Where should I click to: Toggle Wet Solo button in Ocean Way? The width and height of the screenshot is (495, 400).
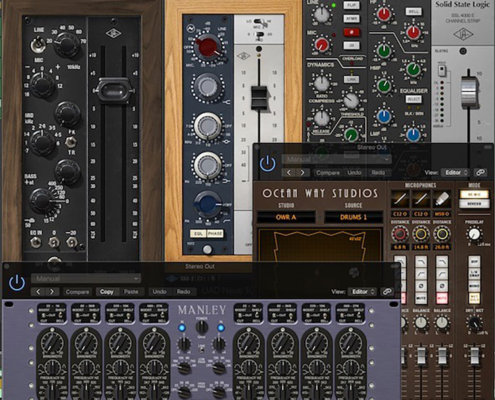(x=474, y=298)
